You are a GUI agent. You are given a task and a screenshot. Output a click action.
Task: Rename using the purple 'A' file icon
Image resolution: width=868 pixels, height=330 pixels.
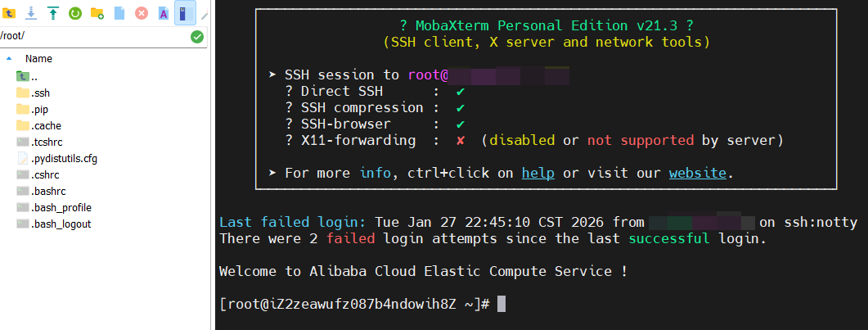(x=164, y=13)
